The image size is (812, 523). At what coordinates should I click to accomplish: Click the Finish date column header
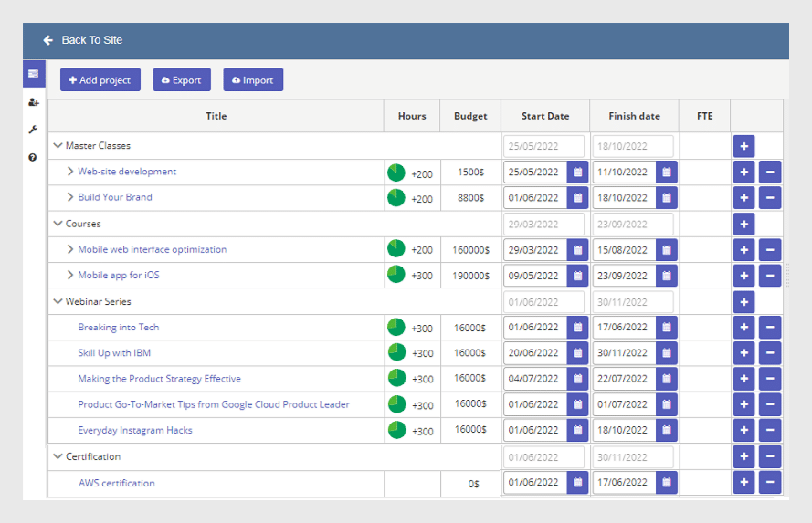[x=635, y=116]
